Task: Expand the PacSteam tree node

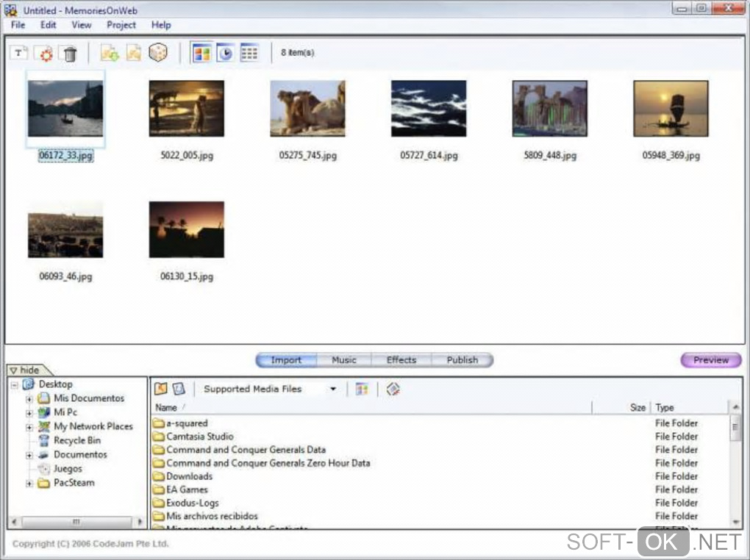Action: click(x=29, y=483)
